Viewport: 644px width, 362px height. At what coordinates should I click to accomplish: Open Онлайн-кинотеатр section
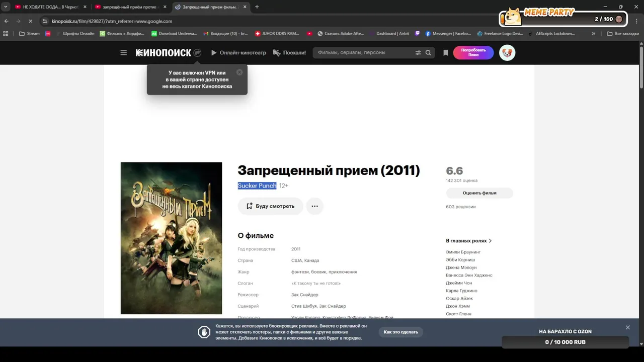point(238,53)
